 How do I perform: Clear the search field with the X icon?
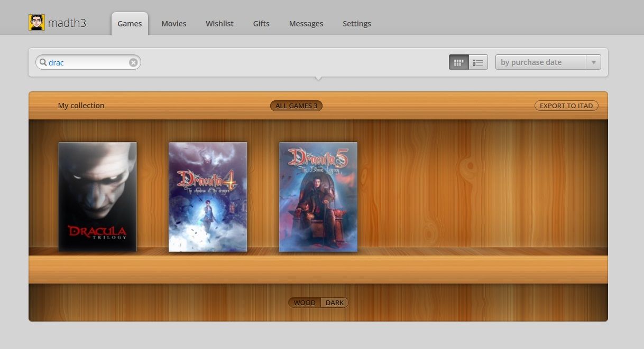point(133,62)
